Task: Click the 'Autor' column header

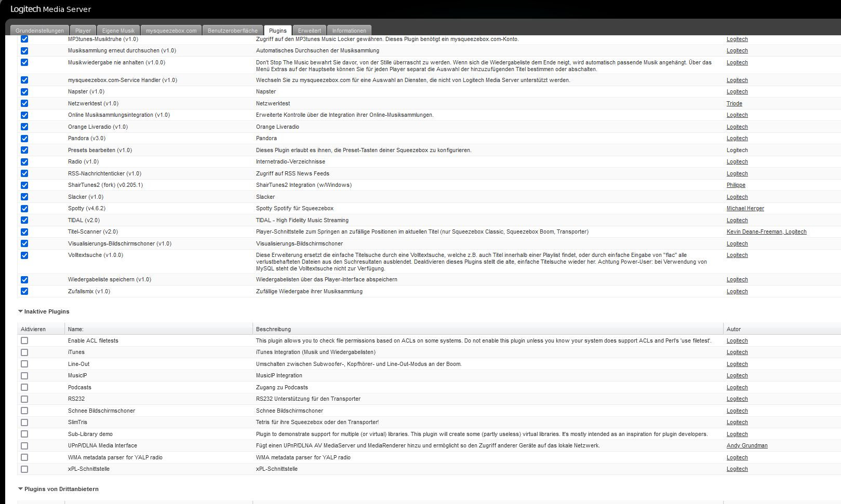Action: [733, 329]
